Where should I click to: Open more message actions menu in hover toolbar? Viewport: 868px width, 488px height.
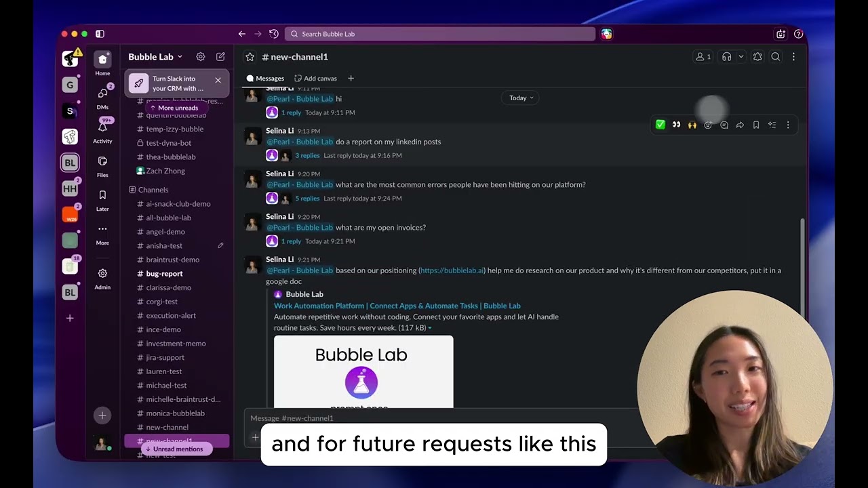coord(788,125)
